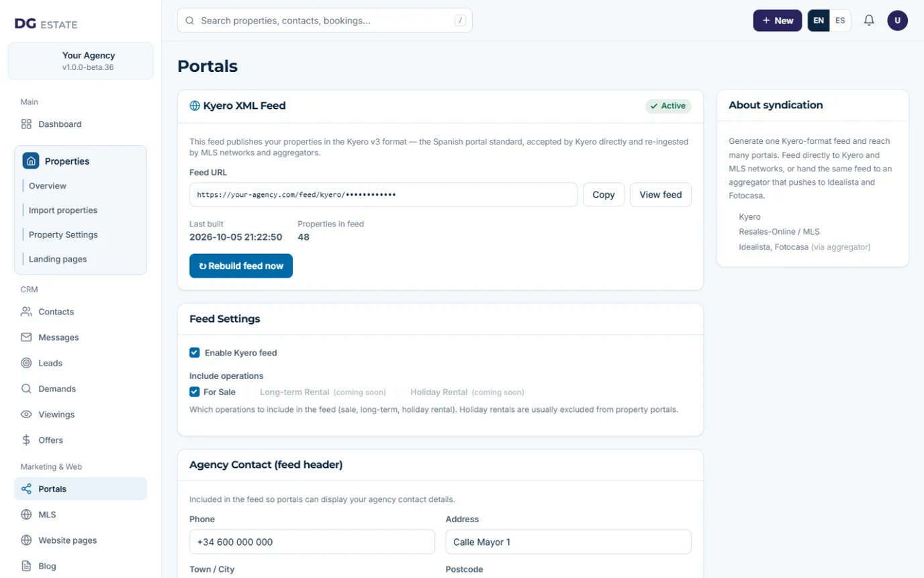Open the user avatar menu
924x578 pixels.
[897, 20]
